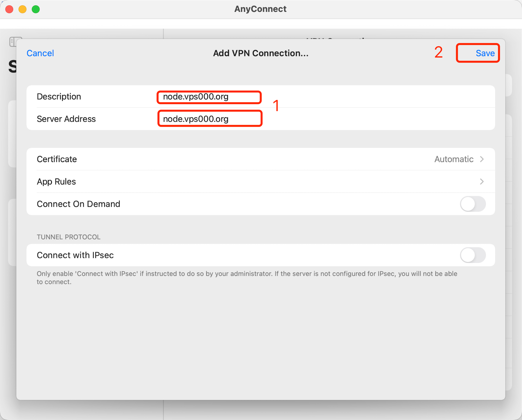This screenshot has height=420, width=522.
Task: Click the green fullscreen window button
Action: 36,9
